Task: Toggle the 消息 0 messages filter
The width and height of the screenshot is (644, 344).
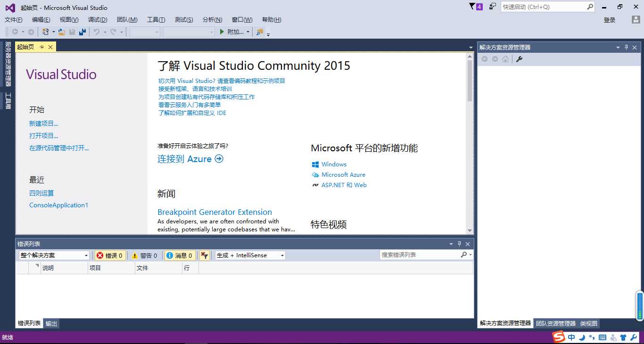Action: pyautogui.click(x=180, y=255)
